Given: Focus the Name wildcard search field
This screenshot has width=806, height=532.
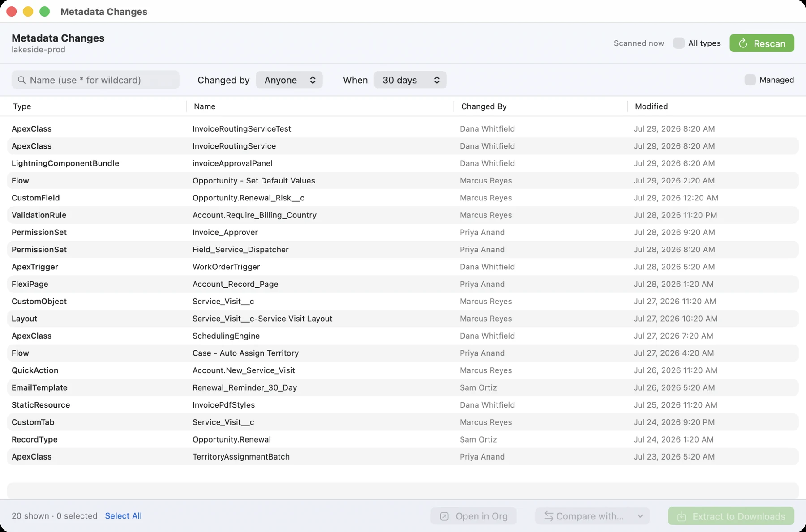Looking at the screenshot, I should 95,80.
